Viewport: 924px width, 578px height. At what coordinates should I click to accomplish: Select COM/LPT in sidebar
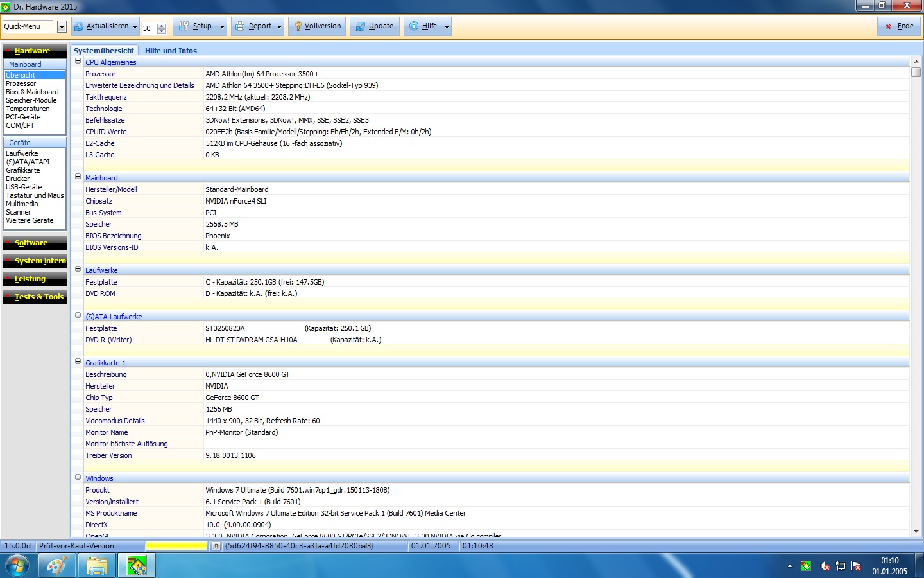20,125
